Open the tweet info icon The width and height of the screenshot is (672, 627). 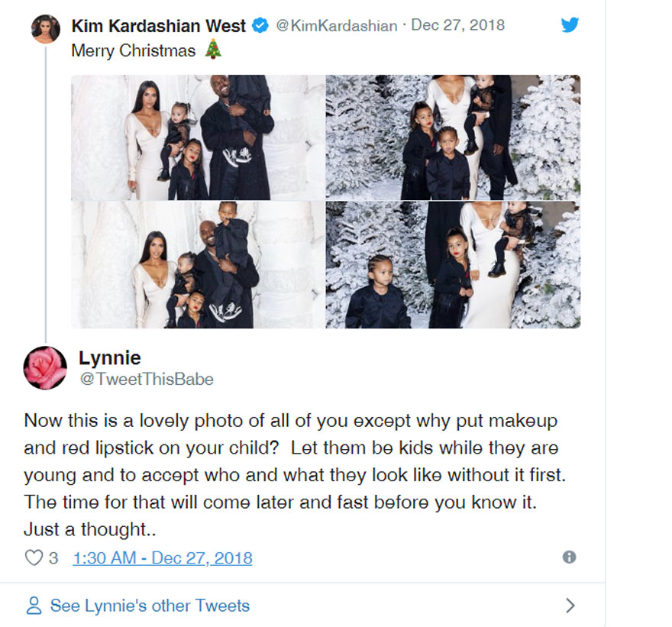(x=569, y=558)
